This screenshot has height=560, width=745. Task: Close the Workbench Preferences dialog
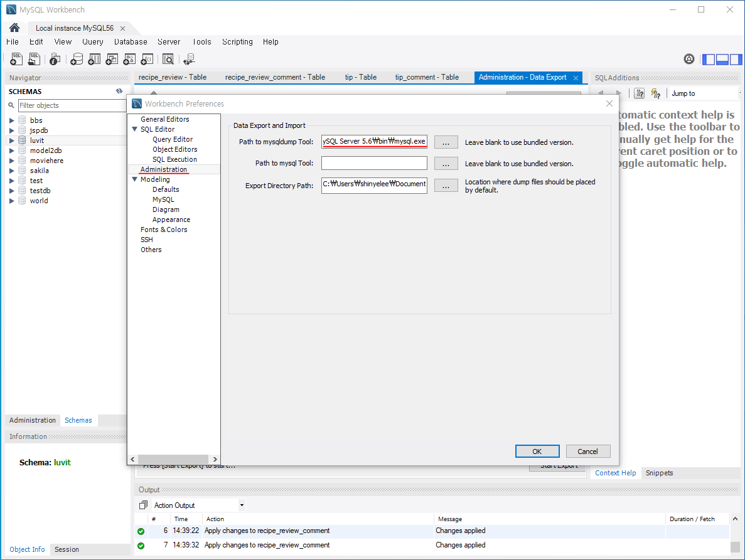pos(609,103)
